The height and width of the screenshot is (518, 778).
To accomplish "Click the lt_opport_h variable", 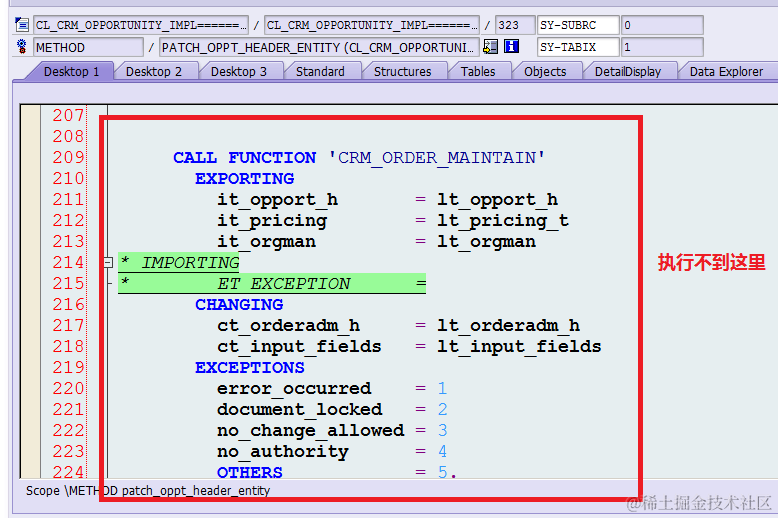I will click(497, 199).
